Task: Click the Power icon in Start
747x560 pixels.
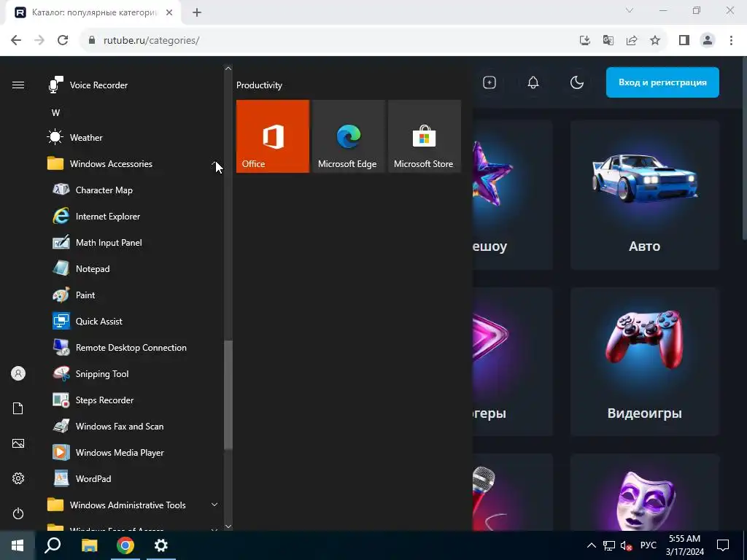Action: (x=18, y=513)
